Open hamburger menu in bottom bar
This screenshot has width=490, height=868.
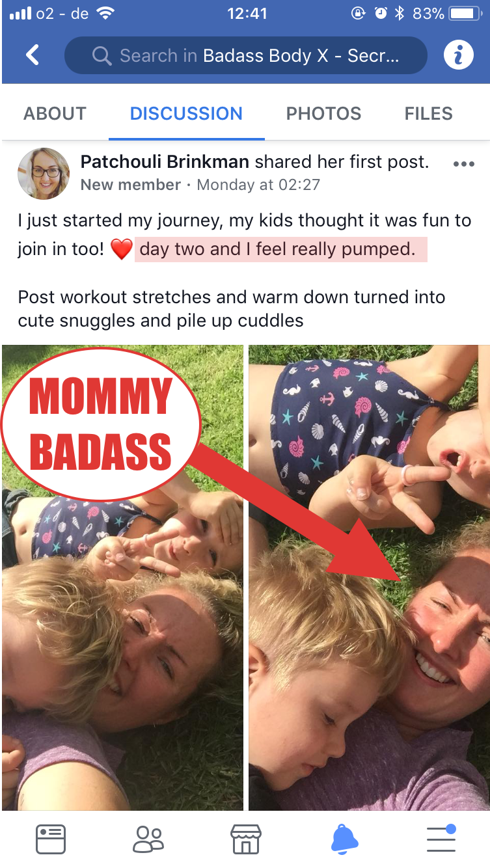(441, 838)
